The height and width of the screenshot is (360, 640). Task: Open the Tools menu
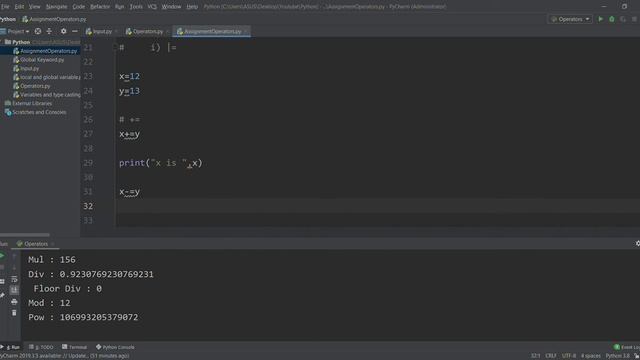tap(136, 7)
